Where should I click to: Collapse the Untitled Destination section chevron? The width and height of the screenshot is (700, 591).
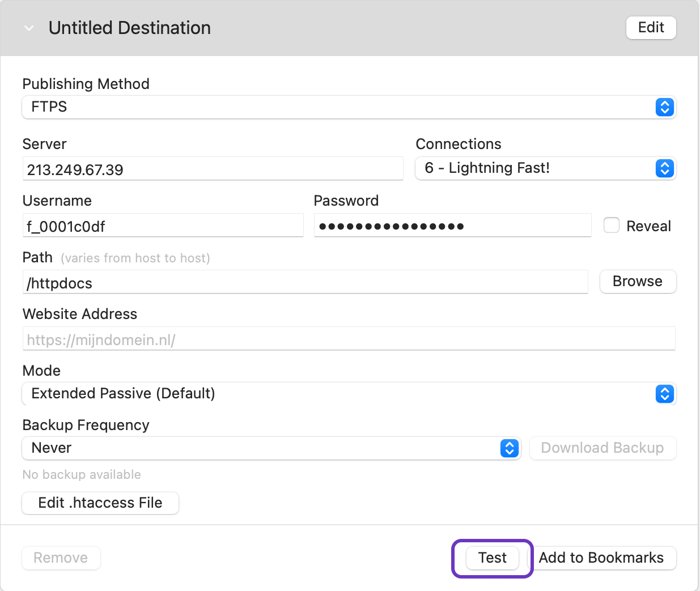(29, 28)
